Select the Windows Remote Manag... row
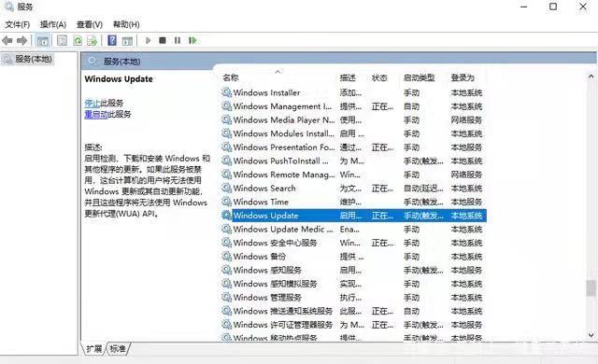 (353, 175)
